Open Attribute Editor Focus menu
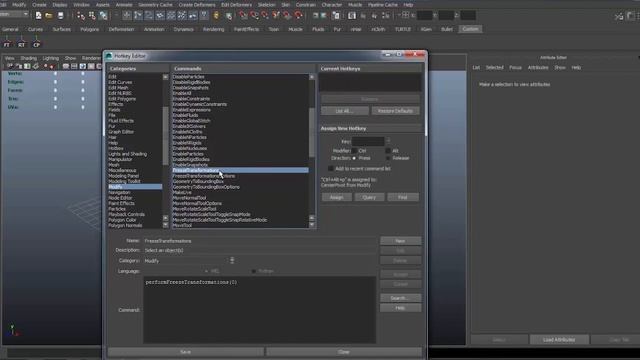Image resolution: width=640 pixels, height=360 pixels. click(x=515, y=67)
